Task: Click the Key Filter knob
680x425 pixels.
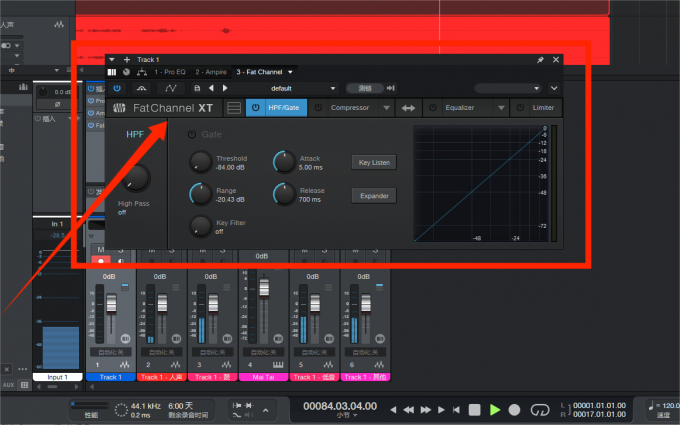Action: [x=200, y=226]
